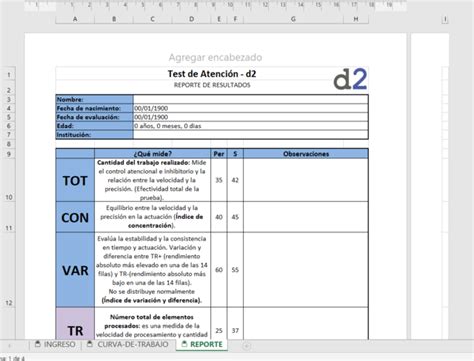Click TOT Per value 35
474x361 pixels.
click(x=219, y=180)
